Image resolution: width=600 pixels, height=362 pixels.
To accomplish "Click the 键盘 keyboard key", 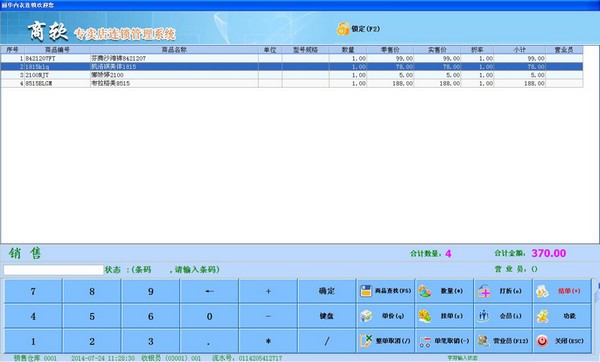I will (x=327, y=316).
